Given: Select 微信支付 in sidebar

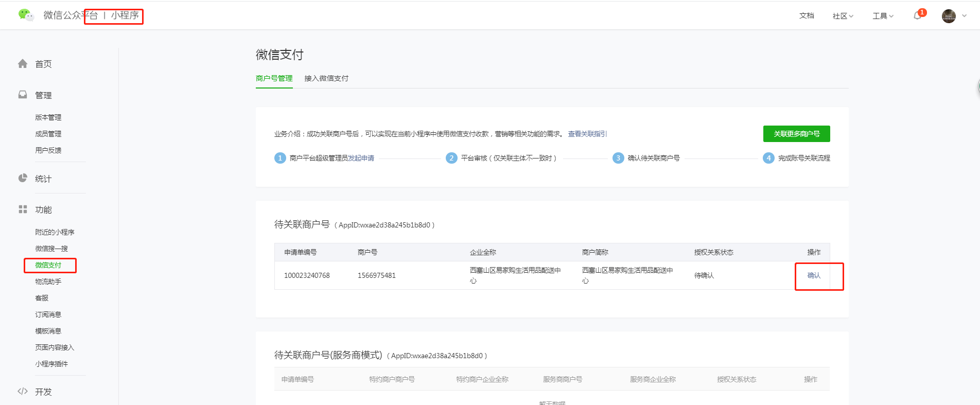Looking at the screenshot, I should pyautogui.click(x=48, y=265).
